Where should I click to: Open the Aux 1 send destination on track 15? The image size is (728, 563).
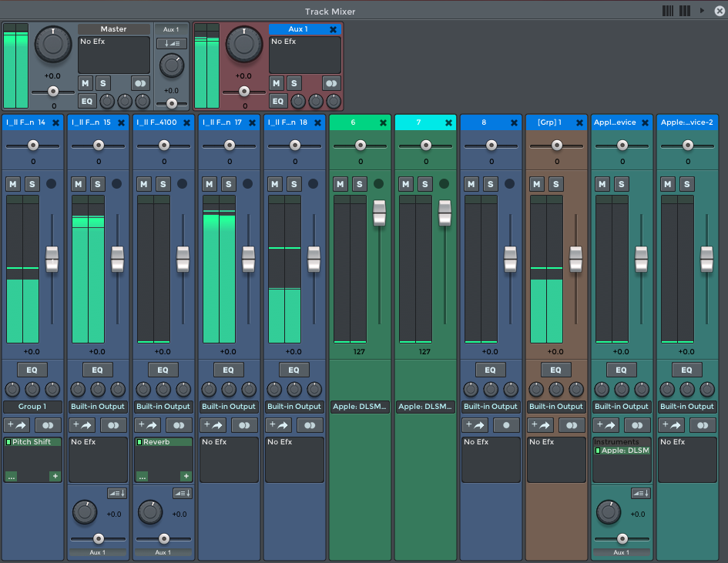[x=98, y=552]
